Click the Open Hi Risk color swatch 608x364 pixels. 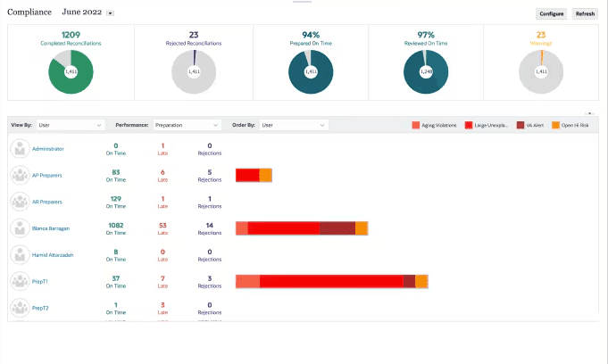click(554, 126)
